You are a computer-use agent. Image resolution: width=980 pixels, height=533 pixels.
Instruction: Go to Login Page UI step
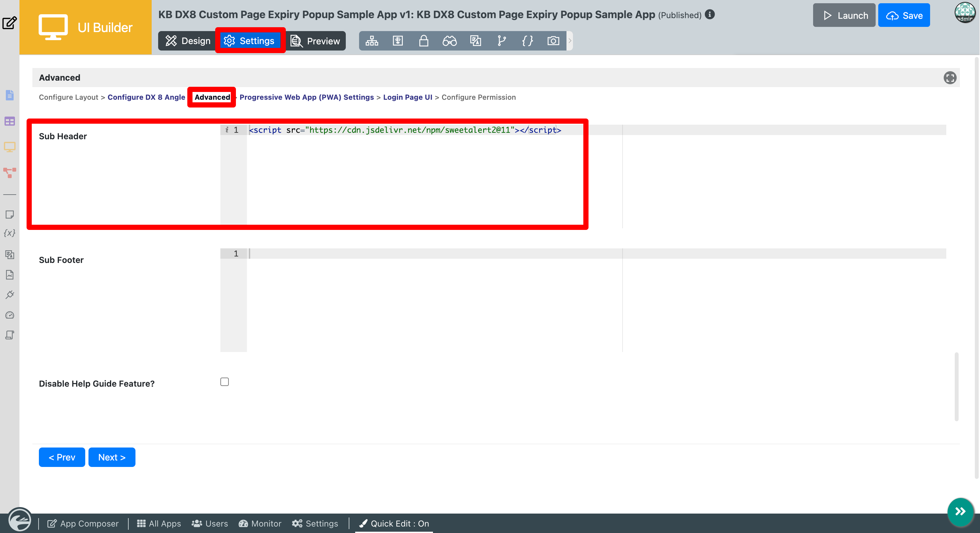tap(407, 97)
